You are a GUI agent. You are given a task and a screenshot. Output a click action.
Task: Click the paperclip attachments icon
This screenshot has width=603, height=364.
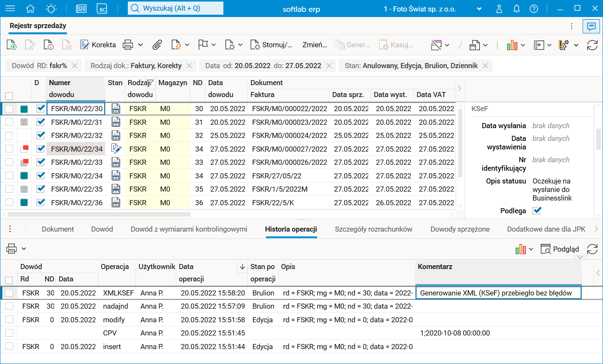pos(157,45)
